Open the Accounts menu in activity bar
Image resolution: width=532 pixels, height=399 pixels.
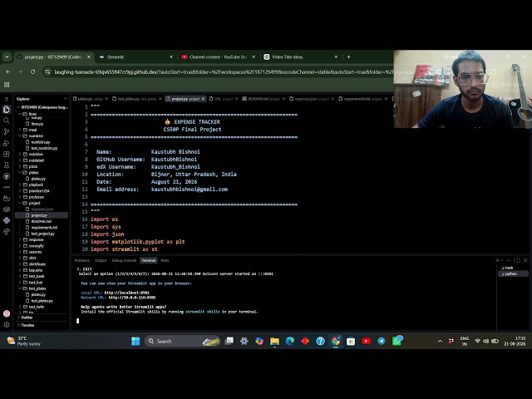[x=7, y=313]
